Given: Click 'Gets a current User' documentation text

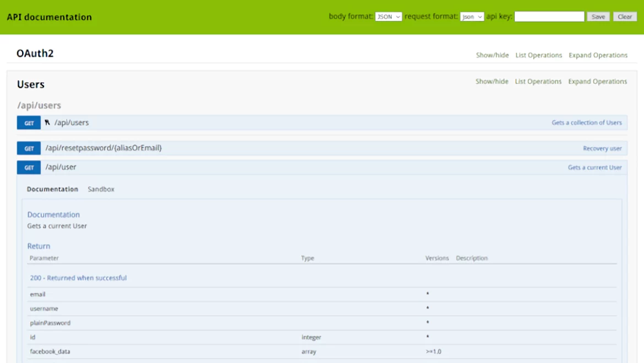Looking at the screenshot, I should click(57, 226).
